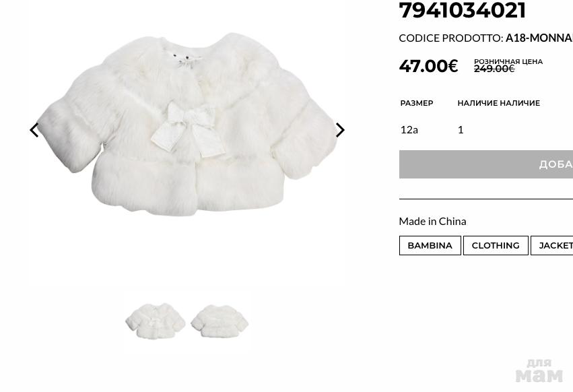Click the availability quantity 1

click(461, 129)
